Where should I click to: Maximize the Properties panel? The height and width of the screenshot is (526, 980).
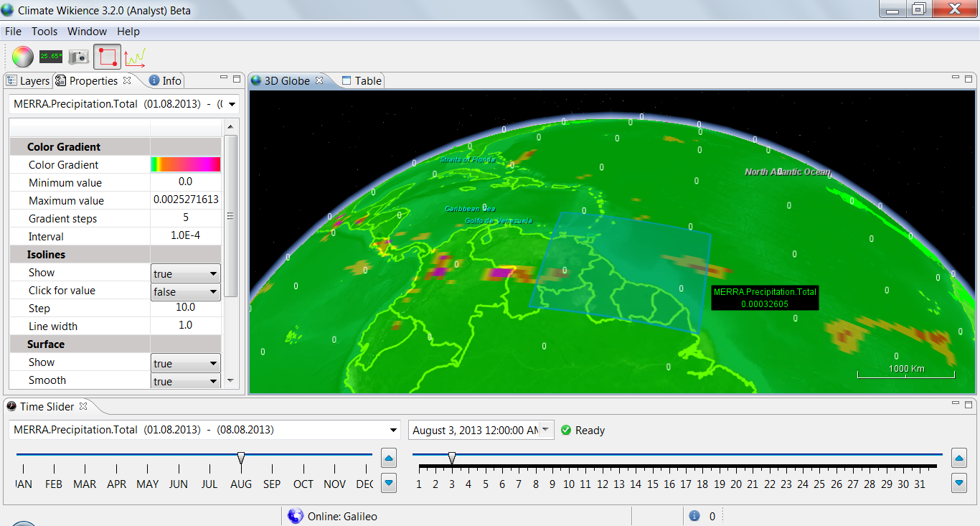[236, 78]
